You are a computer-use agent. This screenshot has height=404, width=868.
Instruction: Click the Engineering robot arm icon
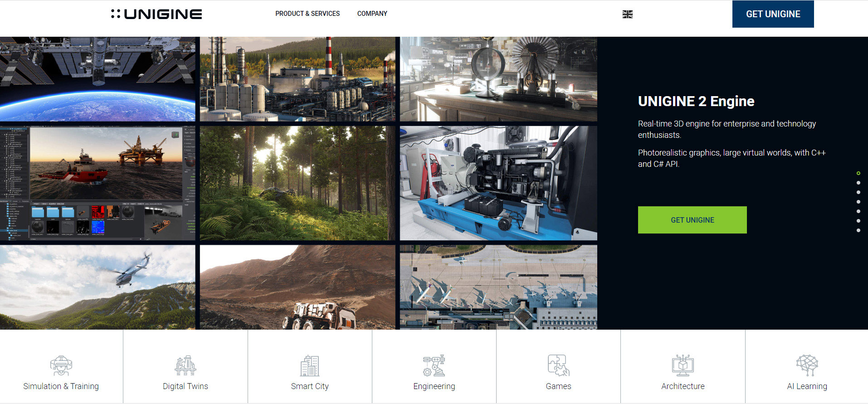click(x=434, y=365)
